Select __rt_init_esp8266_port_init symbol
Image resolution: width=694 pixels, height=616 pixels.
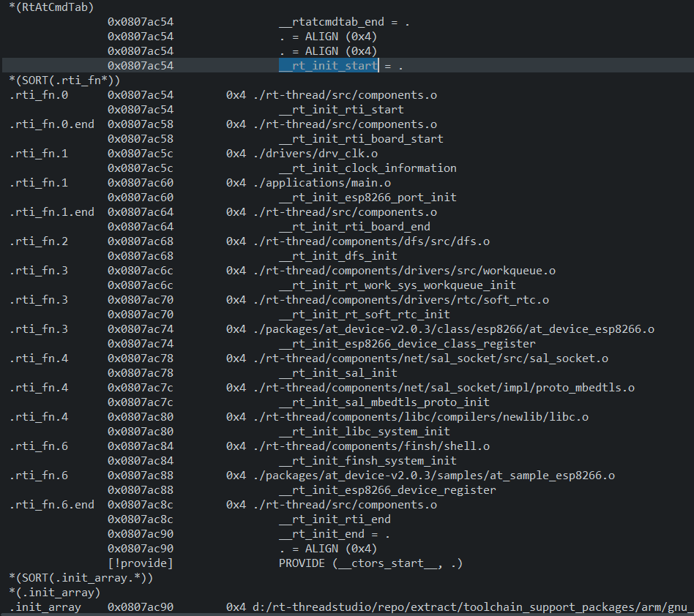(x=367, y=198)
